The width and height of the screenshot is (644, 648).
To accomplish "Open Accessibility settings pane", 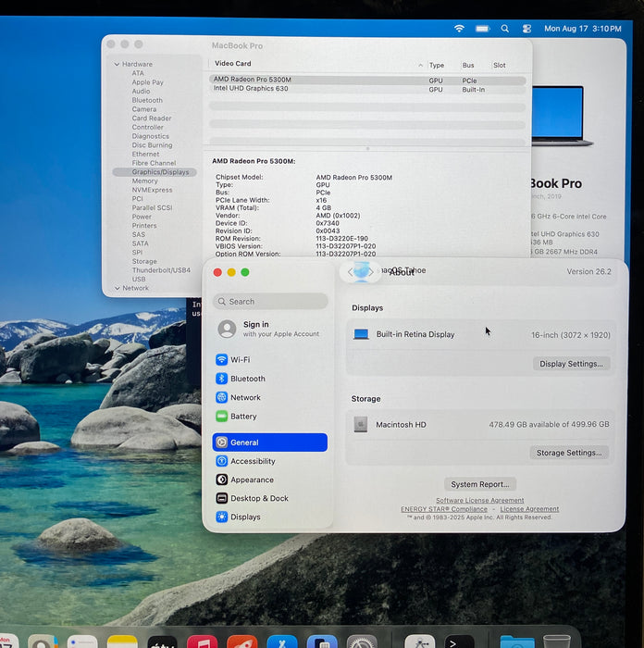I will [x=270, y=461].
